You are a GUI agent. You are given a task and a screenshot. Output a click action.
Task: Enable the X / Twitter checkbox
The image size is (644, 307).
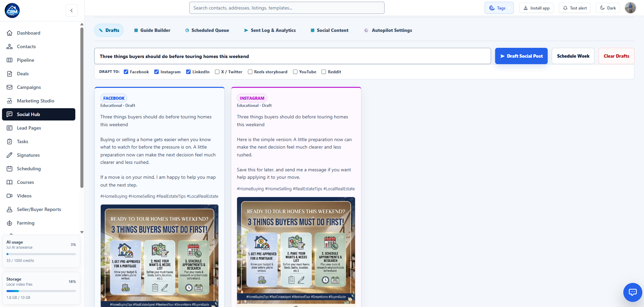point(217,72)
